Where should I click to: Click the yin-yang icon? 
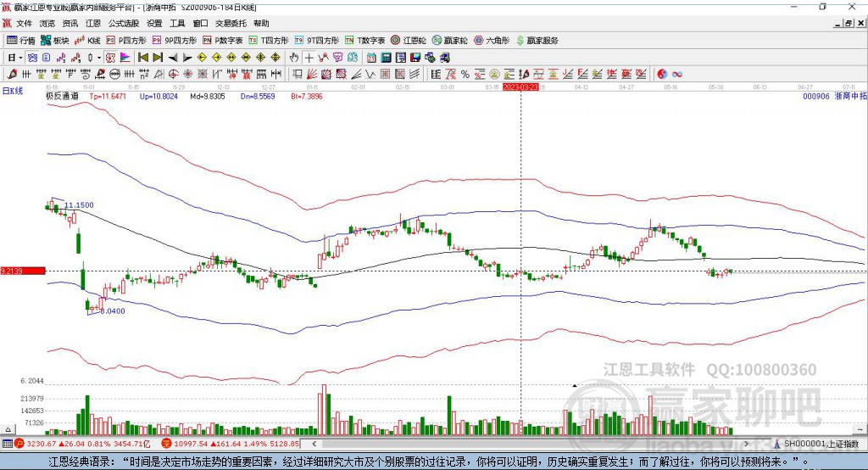point(662,74)
